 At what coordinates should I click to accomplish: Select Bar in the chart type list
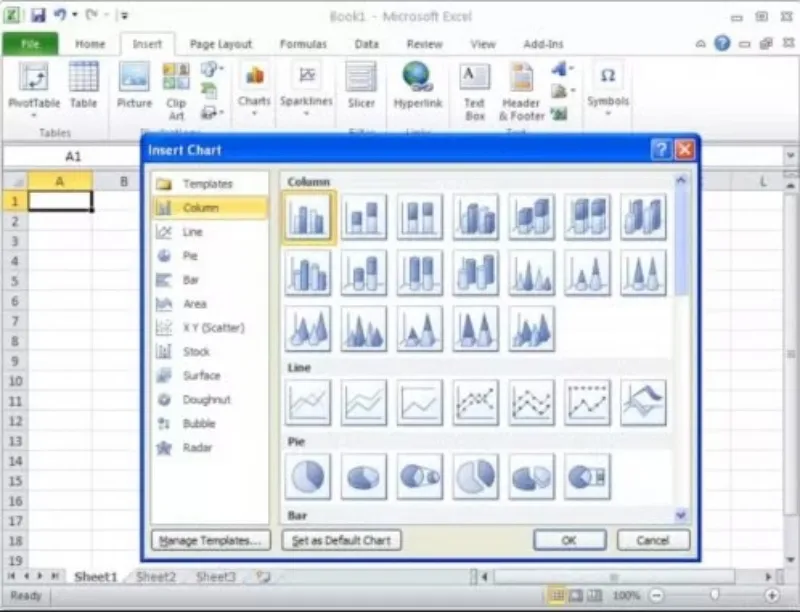tap(210, 280)
